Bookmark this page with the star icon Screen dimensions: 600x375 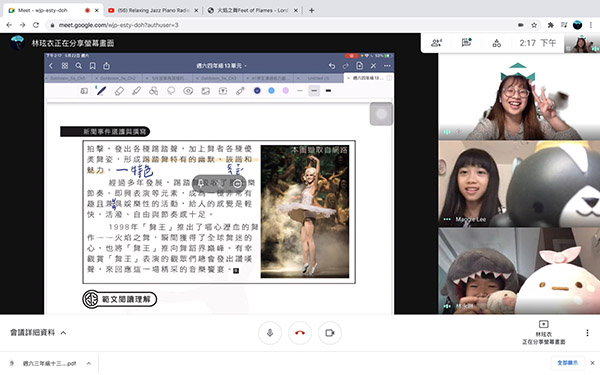point(534,25)
